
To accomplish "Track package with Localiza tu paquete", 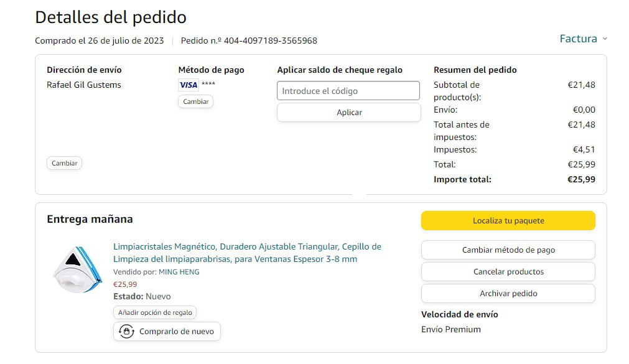I will pos(508,221).
